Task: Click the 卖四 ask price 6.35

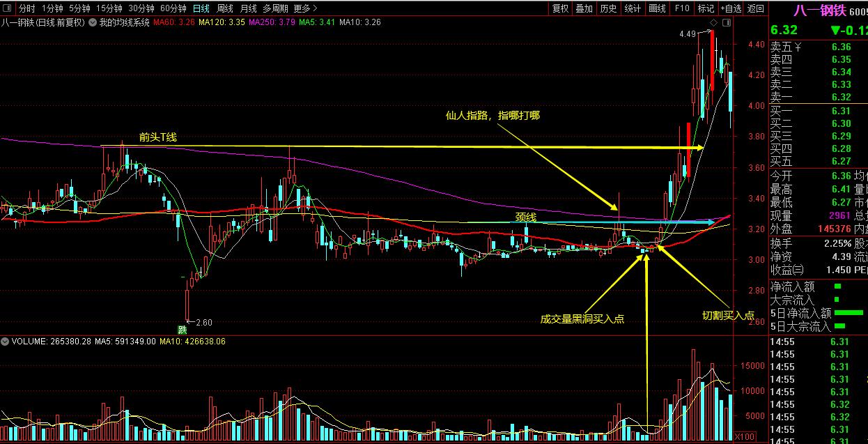Action: pos(841,60)
